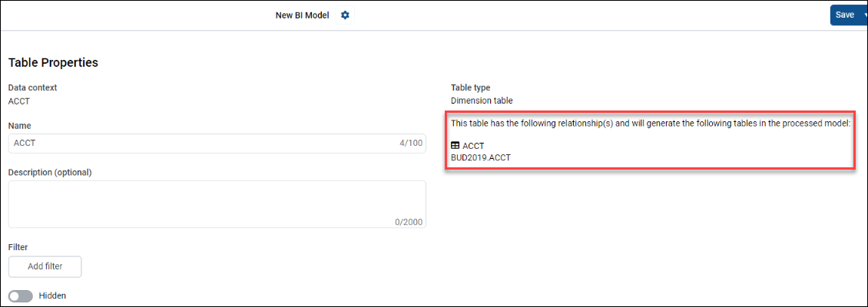This screenshot has width=868, height=307.
Task: Click the Dimension table type value
Action: [481, 101]
